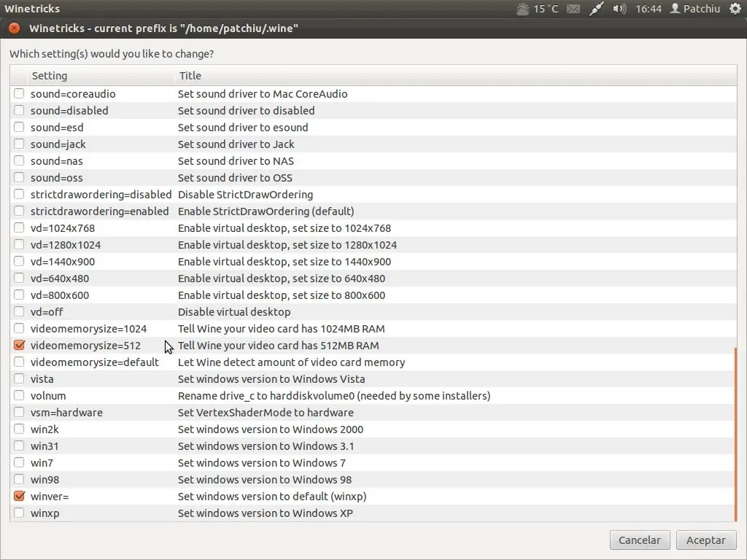This screenshot has height=560, width=747.
Task: Select 'Set windows version to default (winxp)'
Action: [272, 496]
